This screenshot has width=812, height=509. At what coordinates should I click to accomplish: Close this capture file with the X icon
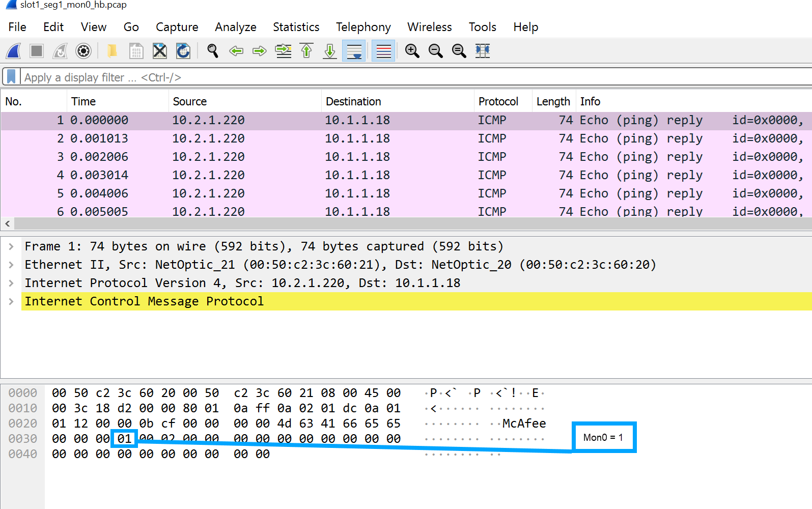click(x=160, y=51)
